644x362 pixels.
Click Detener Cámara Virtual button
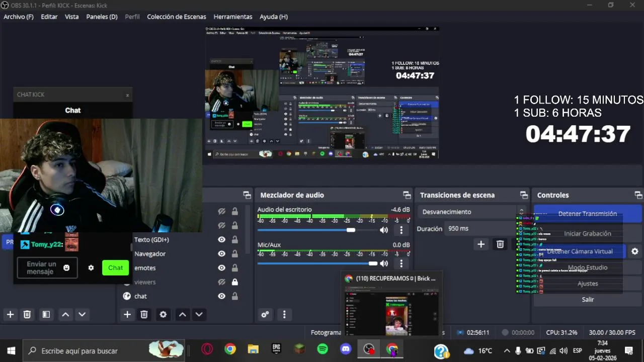coord(580,251)
